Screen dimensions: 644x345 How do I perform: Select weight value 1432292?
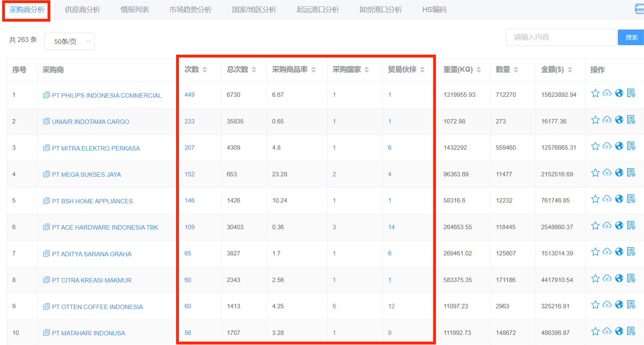pos(455,148)
